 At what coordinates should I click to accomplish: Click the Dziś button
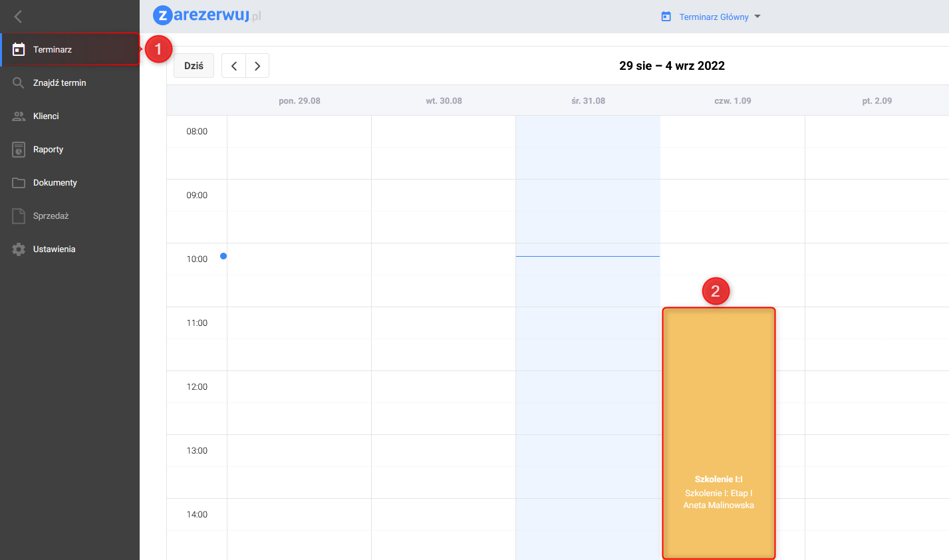coord(194,66)
